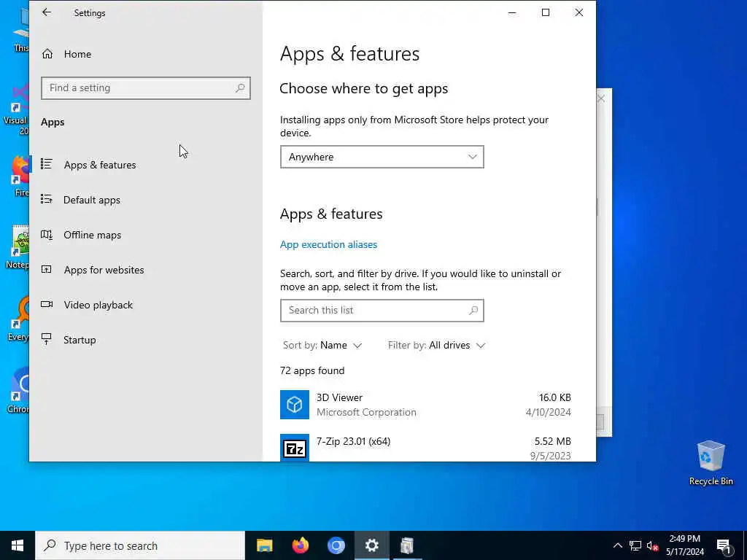Click the Video playback camera icon
This screenshot has width=747, height=560.
point(46,304)
